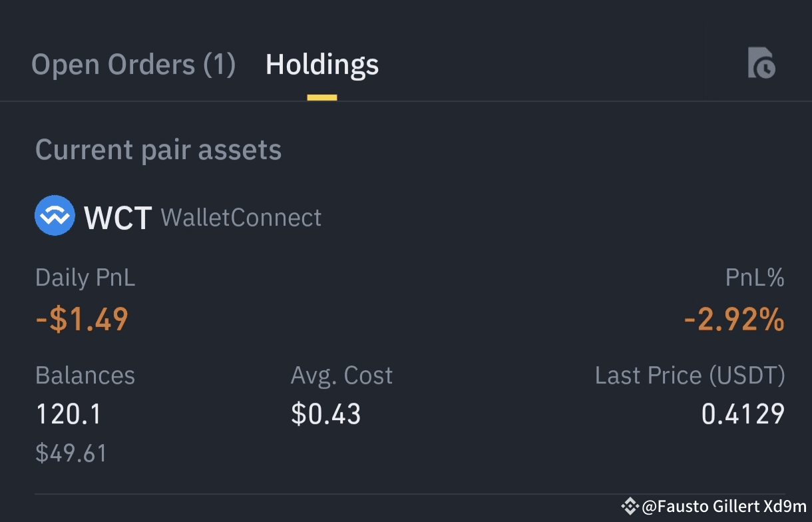Click the @Fausto Gillert Xd9m username
This screenshot has height=522, width=812.
pos(724,507)
